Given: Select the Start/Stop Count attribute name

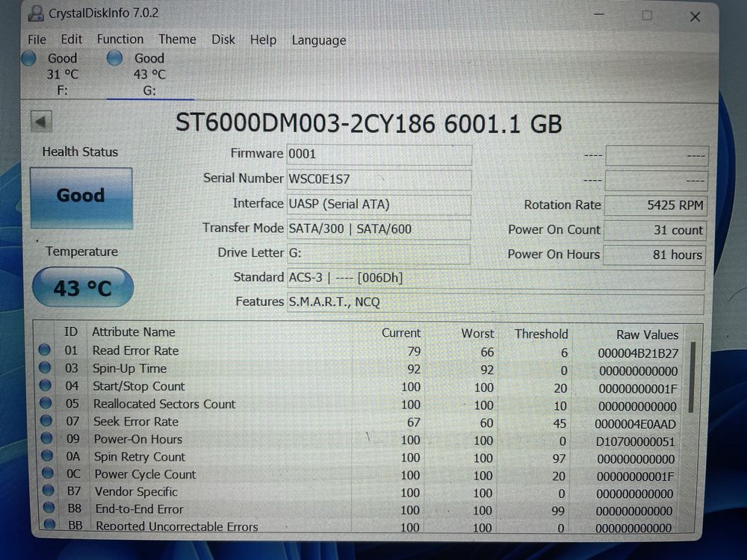Looking at the screenshot, I should pyautogui.click(x=139, y=386).
